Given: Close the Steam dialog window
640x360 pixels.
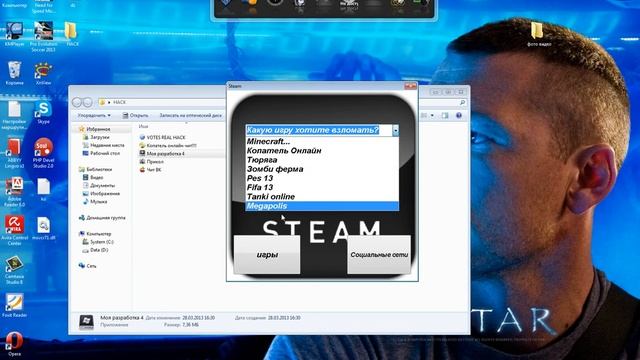Looking at the screenshot, I should pos(410,86).
